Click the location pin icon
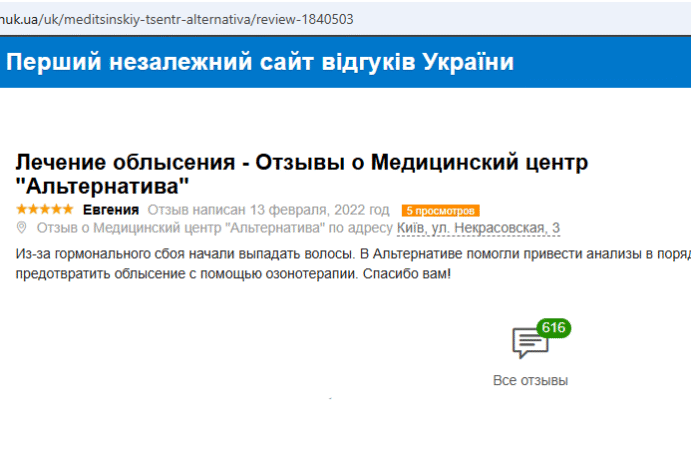The height and width of the screenshot is (460, 691). click(x=22, y=228)
